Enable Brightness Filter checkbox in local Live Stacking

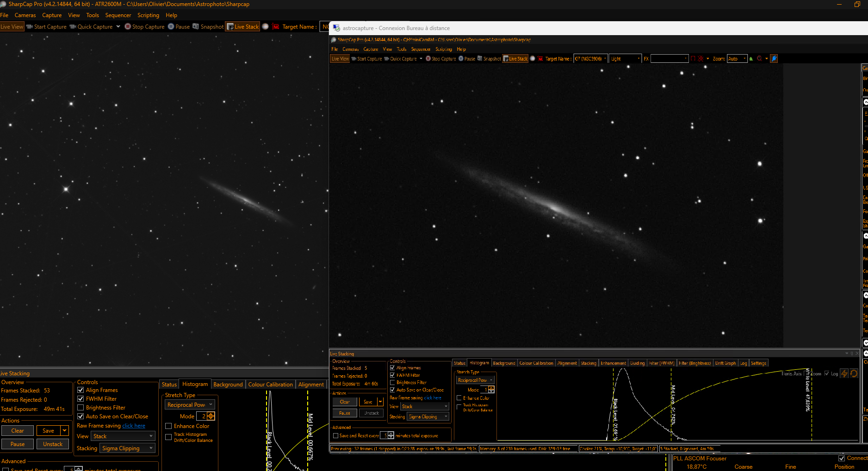(81, 408)
